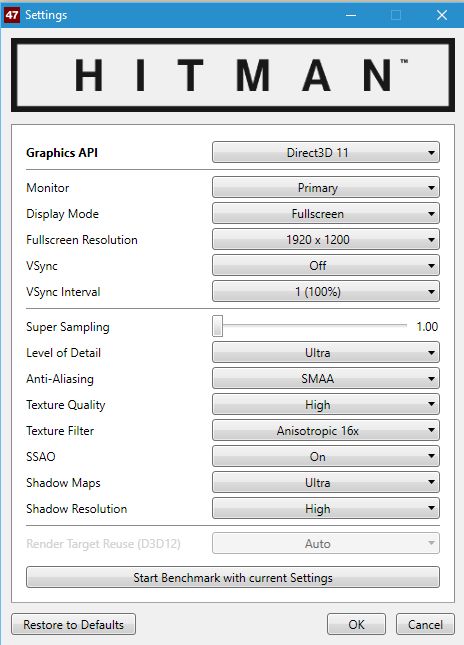Click the Shadow Maps label
The image size is (464, 645).
(63, 483)
